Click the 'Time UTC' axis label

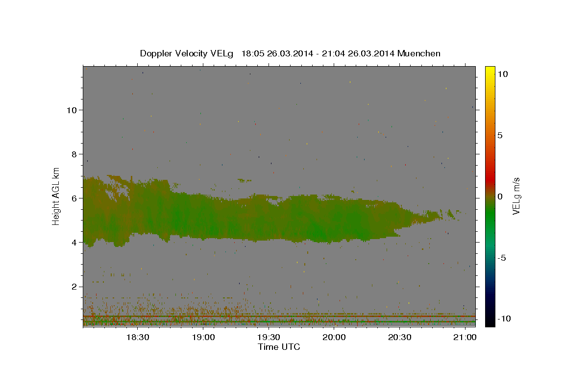tap(279, 347)
